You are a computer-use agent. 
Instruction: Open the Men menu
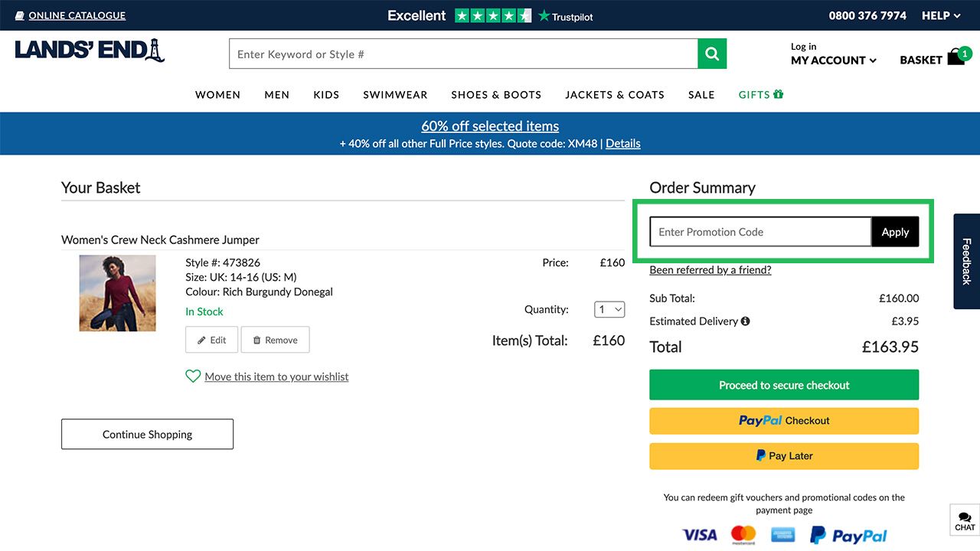(x=277, y=95)
